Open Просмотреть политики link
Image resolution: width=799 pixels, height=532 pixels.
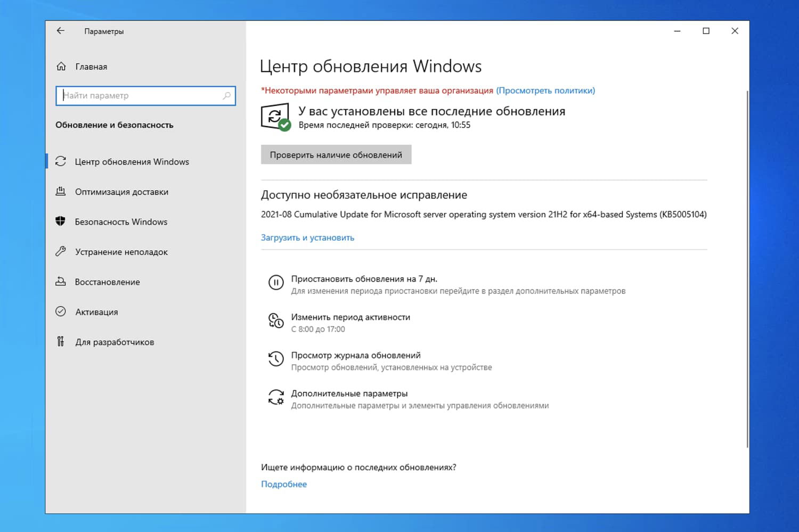tap(545, 91)
